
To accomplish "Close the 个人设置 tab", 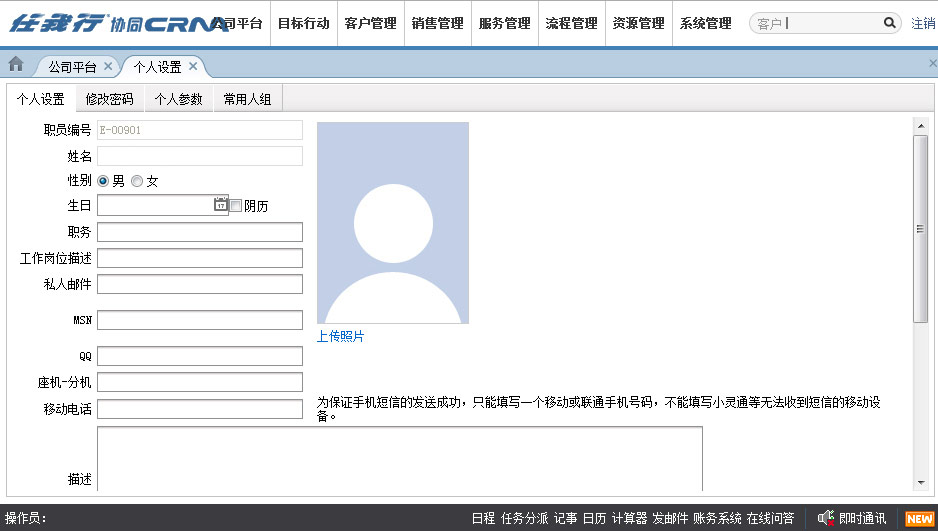I will point(193,66).
